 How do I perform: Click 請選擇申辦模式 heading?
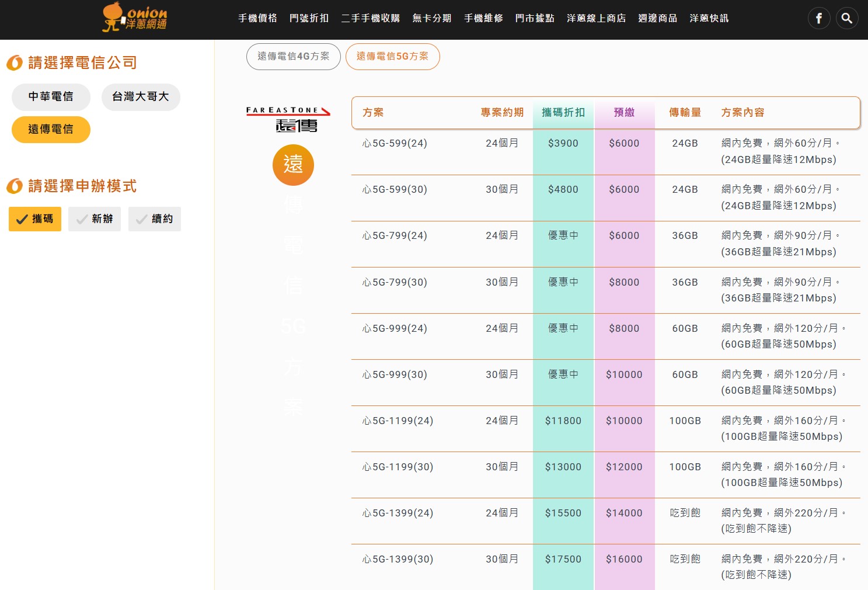pos(82,186)
